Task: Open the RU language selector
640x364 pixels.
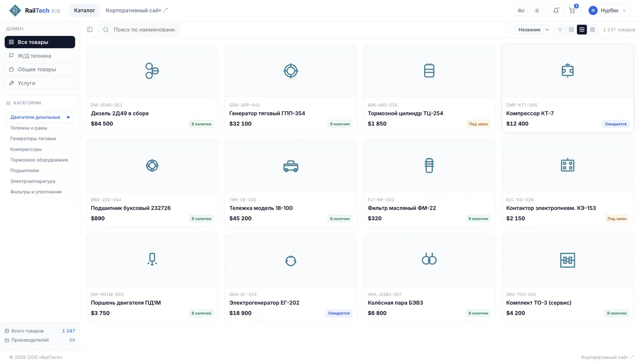Action: tap(521, 11)
